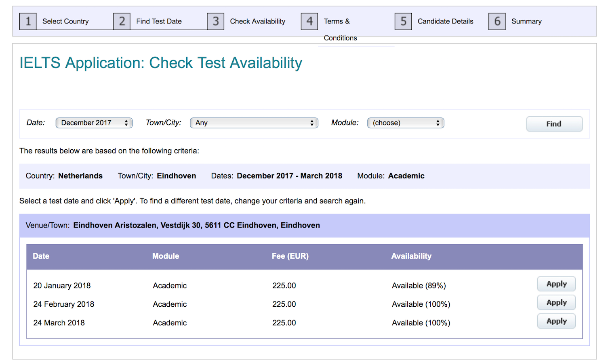The width and height of the screenshot is (606, 364).
Task: Click the Eindhoven Aristozalen venue address
Action: coord(196,225)
